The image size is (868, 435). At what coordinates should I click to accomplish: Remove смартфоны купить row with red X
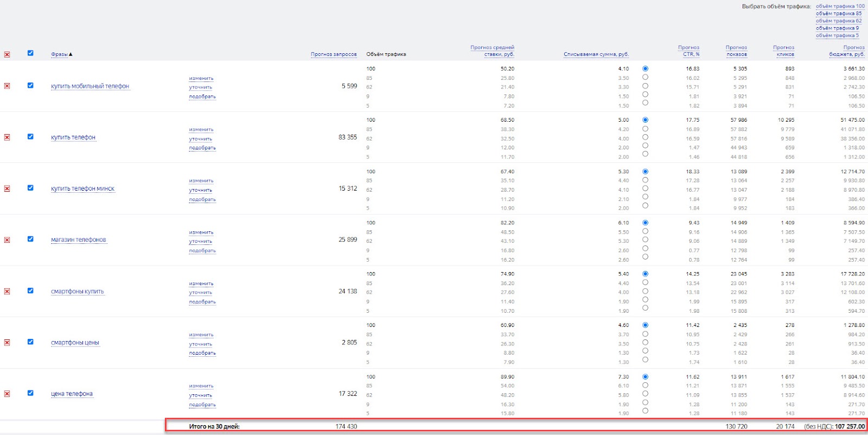point(7,291)
